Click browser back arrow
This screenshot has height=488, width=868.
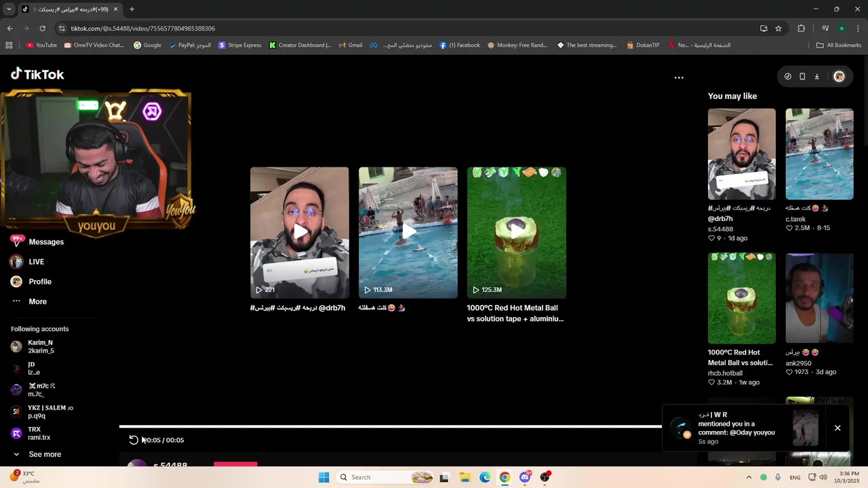click(x=9, y=28)
